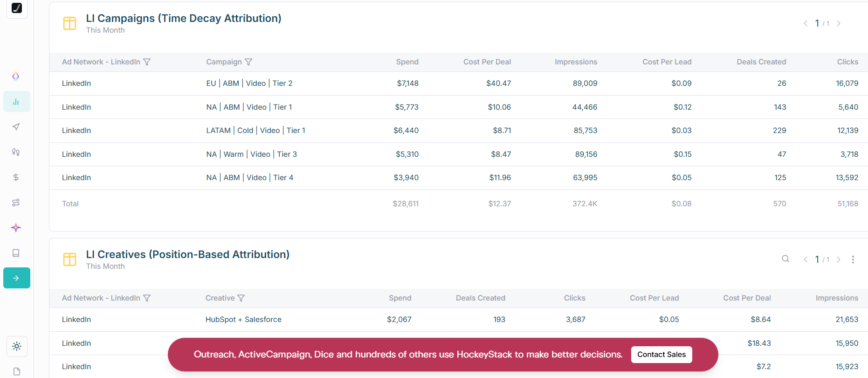Click the 229 deals created value
This screenshot has width=868, height=378.
779,130
